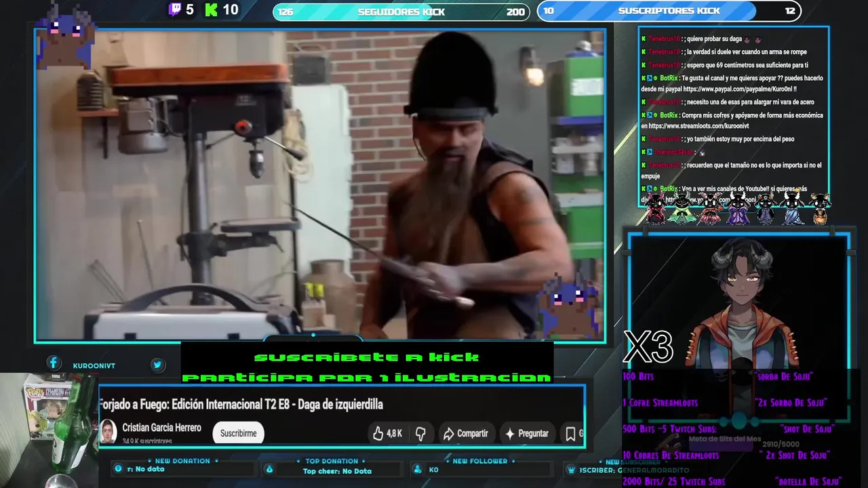Viewport: 868px width, 488px height.
Task: Click the webcam feed with soju bottle
Action: coord(49,430)
